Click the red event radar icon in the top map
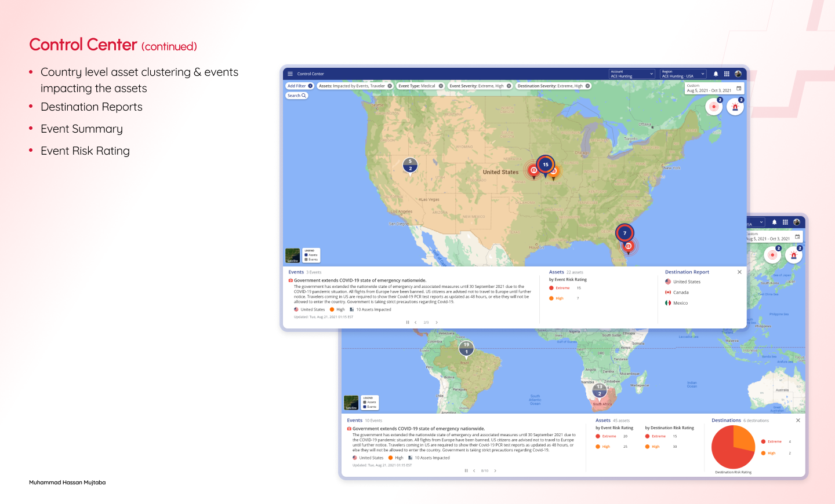 pos(714,107)
